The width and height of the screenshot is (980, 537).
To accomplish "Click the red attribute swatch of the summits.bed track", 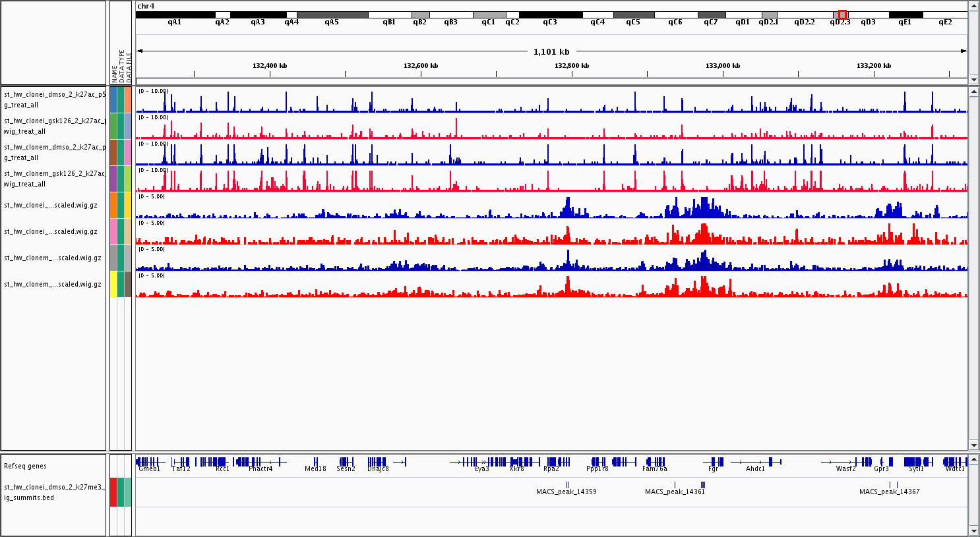I will [x=113, y=492].
